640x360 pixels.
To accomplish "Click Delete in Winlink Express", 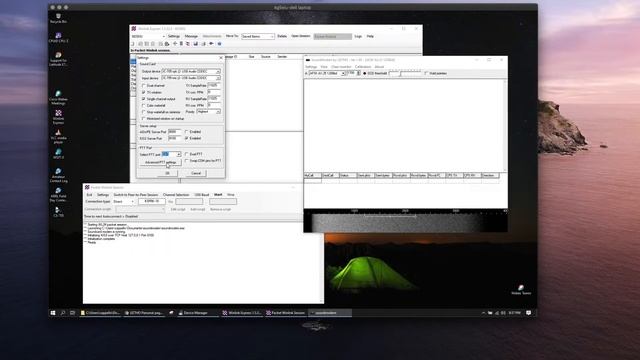I will (282, 36).
